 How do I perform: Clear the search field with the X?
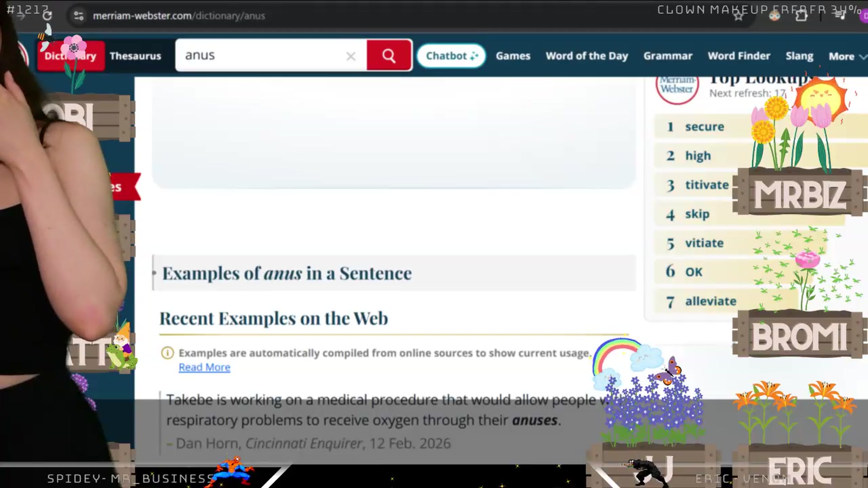tap(351, 56)
